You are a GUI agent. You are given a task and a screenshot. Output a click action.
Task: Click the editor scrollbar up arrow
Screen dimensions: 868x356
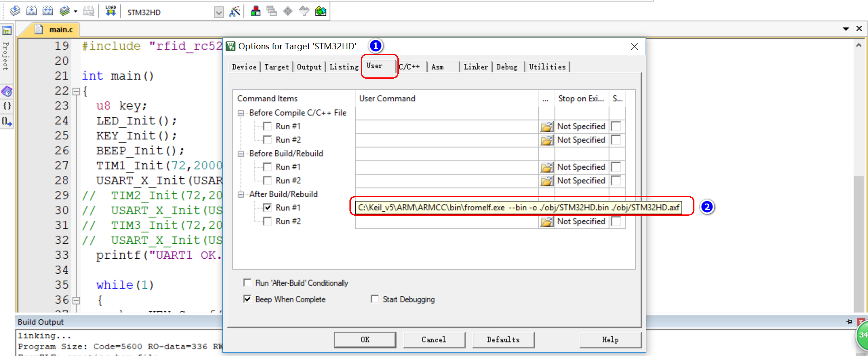[859, 45]
